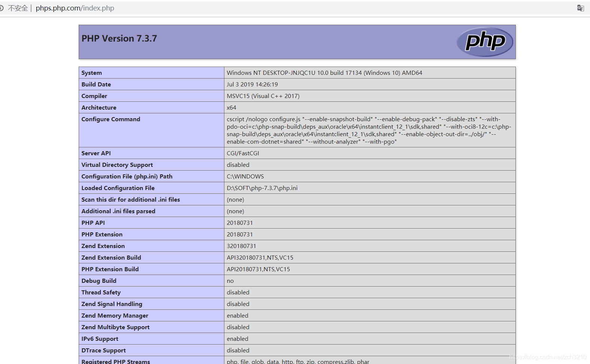Click the 'Configure Command' label
590x364 pixels.
click(x=111, y=119)
